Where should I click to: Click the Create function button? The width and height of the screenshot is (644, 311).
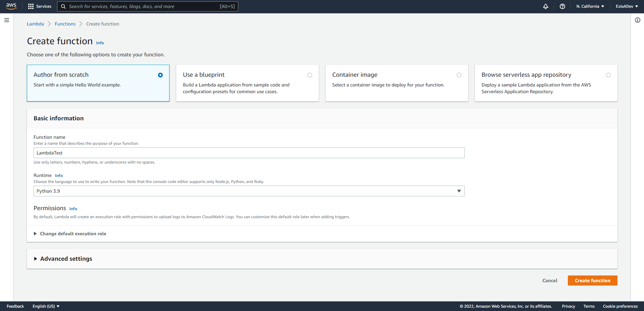pos(592,281)
